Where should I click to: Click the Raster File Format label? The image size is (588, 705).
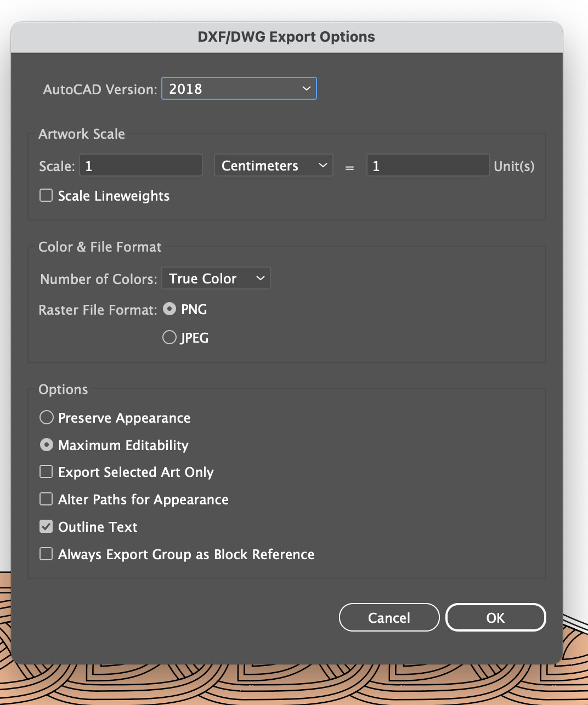click(x=98, y=310)
